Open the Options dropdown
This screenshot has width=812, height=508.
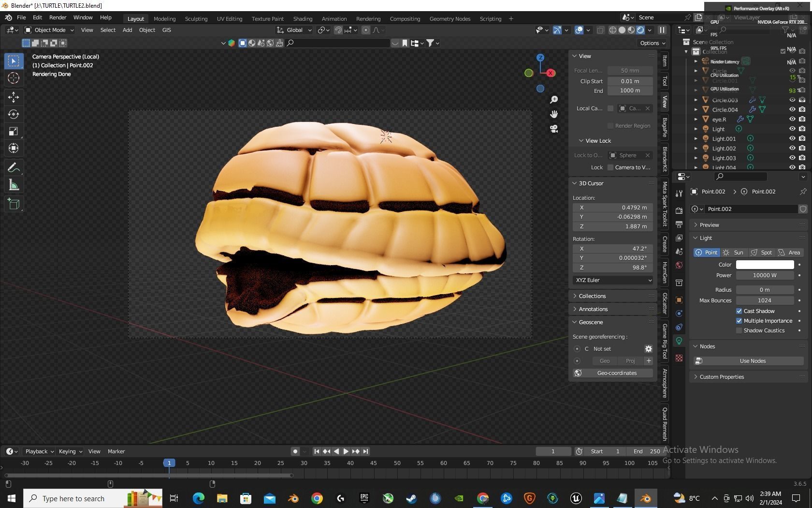click(x=652, y=43)
